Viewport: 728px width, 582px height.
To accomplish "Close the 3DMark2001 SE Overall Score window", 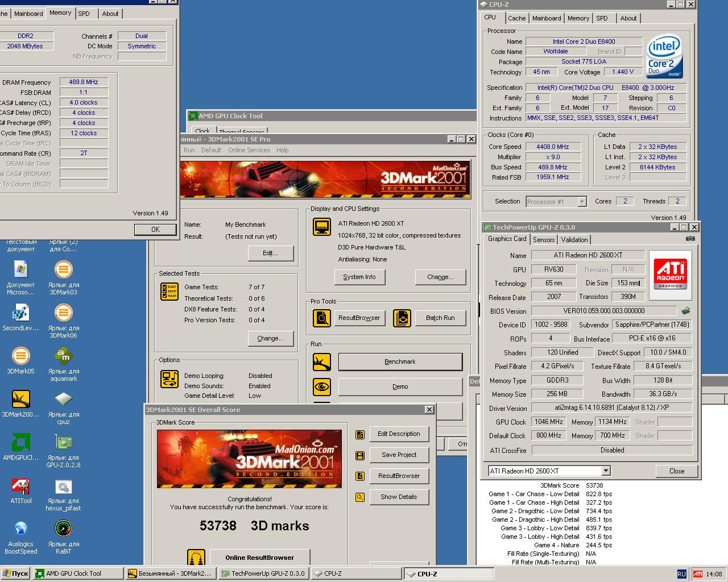I will [429, 410].
